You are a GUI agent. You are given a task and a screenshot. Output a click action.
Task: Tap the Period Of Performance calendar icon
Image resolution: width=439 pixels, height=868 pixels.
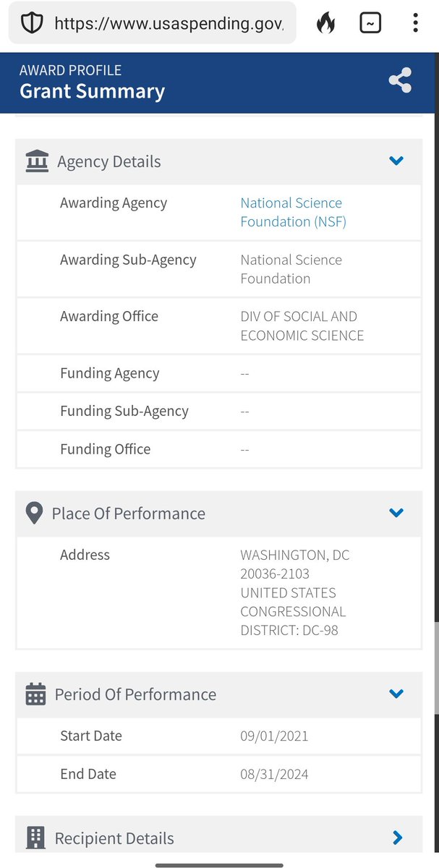pos(35,694)
